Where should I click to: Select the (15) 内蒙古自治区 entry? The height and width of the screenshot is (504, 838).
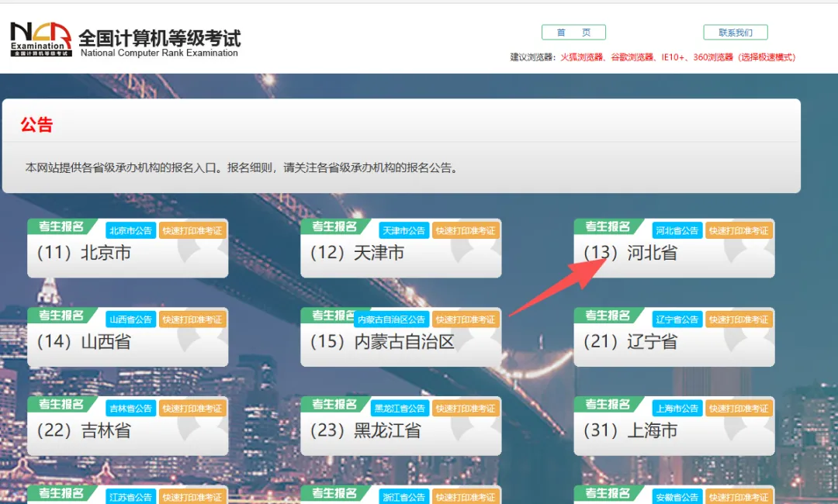(383, 342)
